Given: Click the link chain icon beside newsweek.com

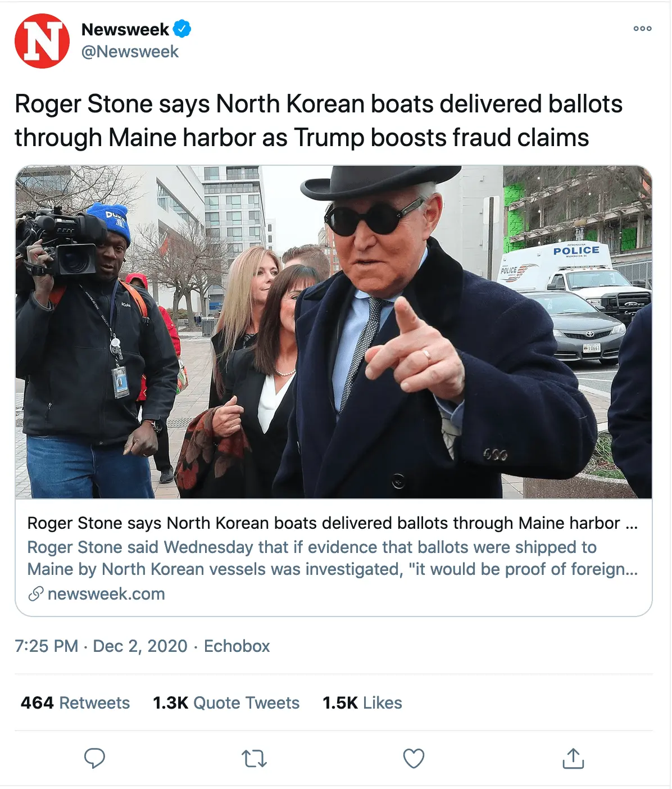Looking at the screenshot, I should click(x=35, y=594).
